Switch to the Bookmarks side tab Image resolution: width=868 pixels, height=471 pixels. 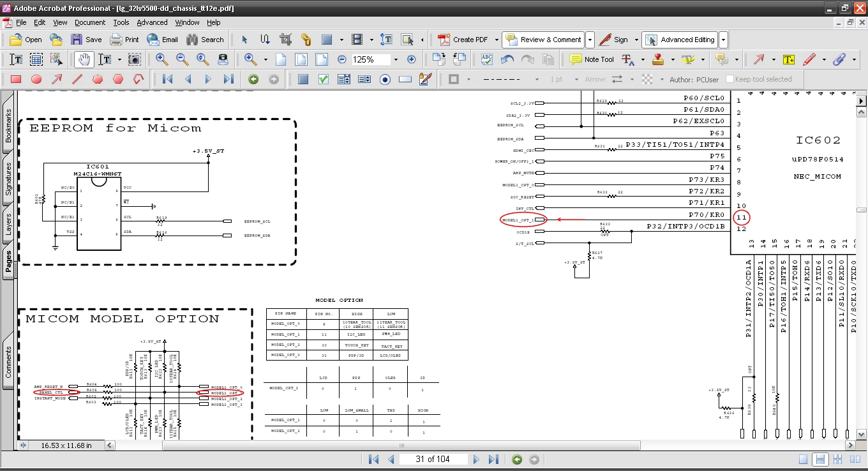[x=9, y=125]
